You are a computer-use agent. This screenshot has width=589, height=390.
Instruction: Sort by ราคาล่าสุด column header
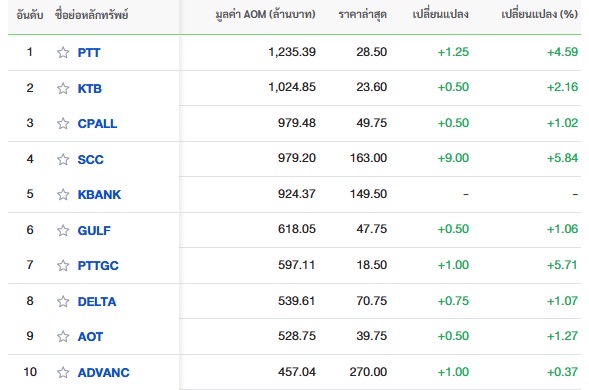pyautogui.click(x=362, y=15)
